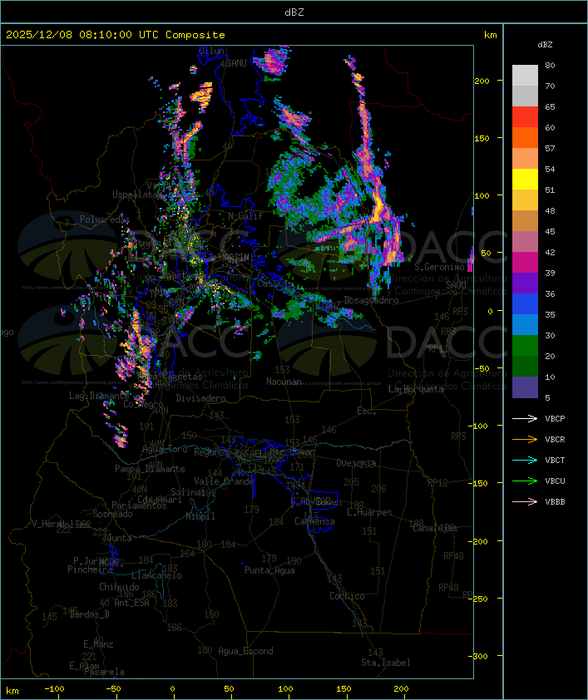Click the 'dBZ' heading above the legend
The image size is (588, 700).
point(545,45)
